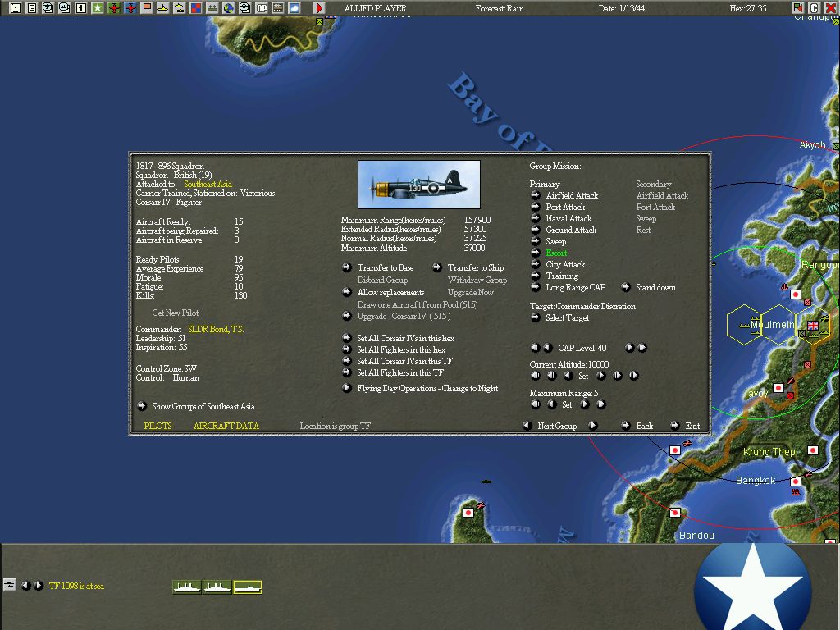Click the Corsair aircraft picture

(x=419, y=185)
